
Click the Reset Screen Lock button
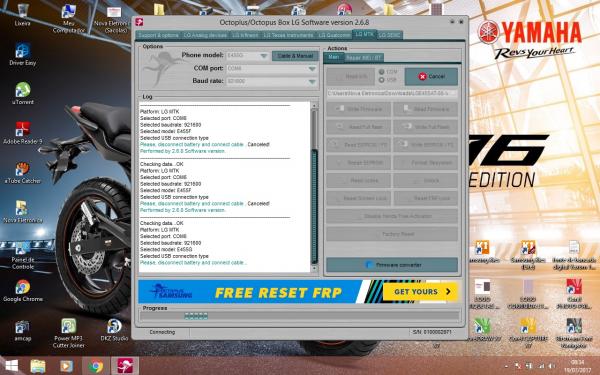(x=359, y=198)
